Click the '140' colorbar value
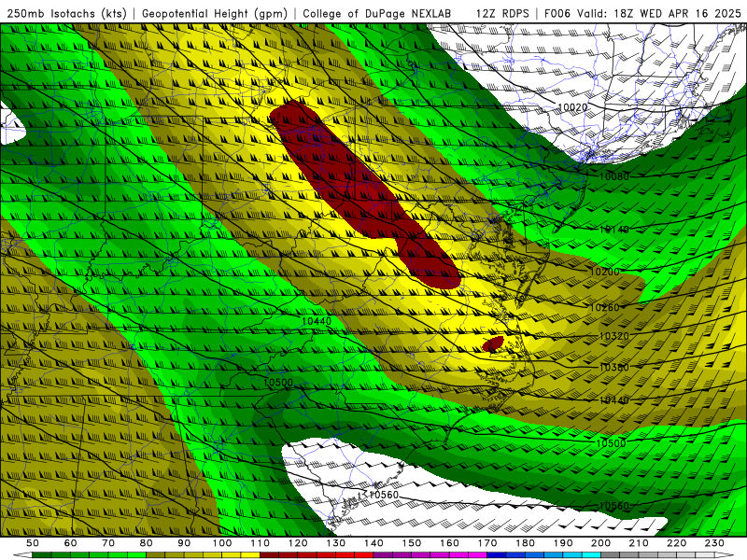747x560 pixels. click(x=373, y=543)
